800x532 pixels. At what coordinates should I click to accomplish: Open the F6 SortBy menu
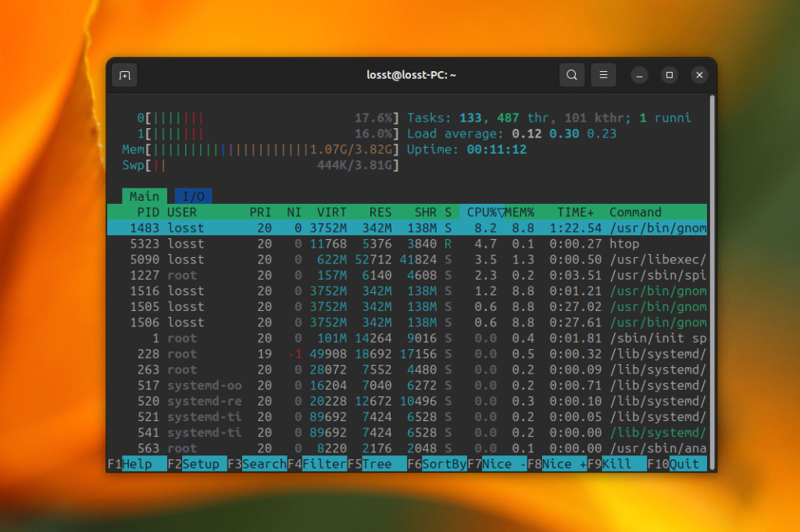[437, 464]
